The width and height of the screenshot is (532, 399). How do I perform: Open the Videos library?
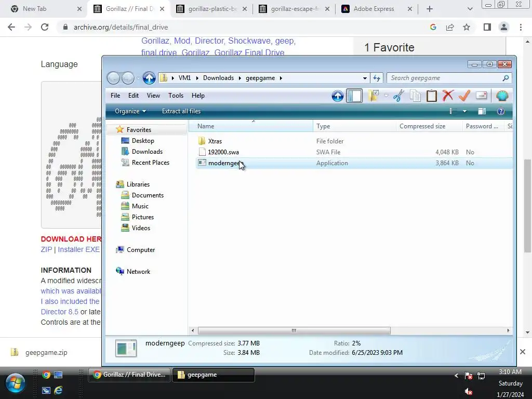[141, 228]
